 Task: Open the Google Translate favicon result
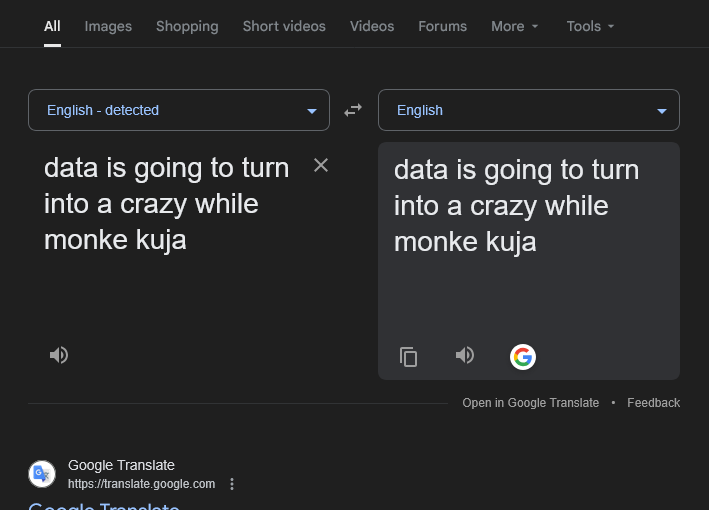42,474
